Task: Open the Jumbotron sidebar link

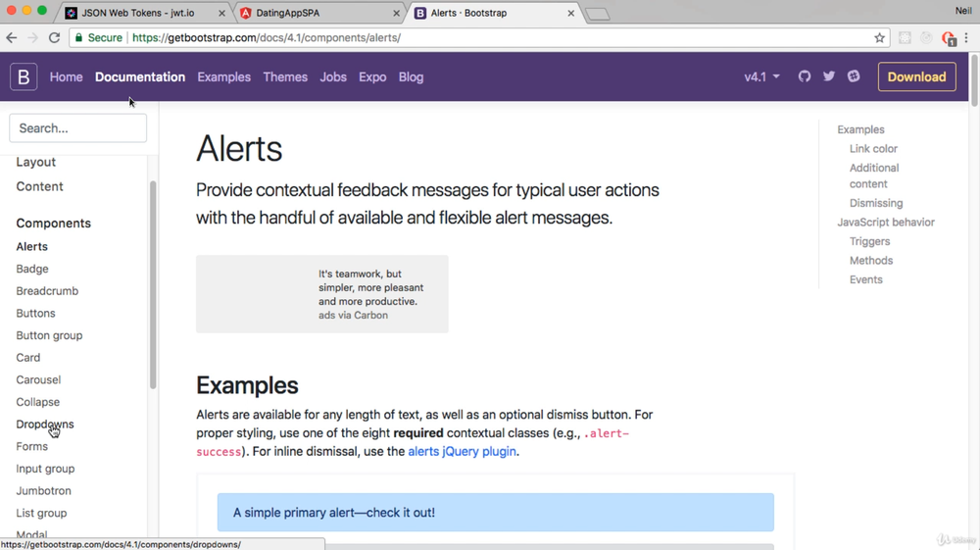Action: click(x=44, y=490)
